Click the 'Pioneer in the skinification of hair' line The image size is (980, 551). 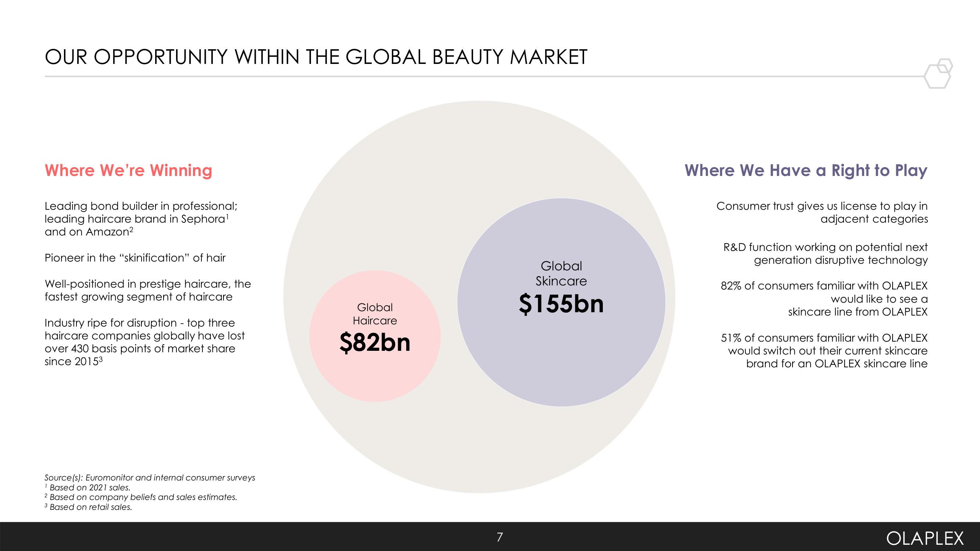135,258
